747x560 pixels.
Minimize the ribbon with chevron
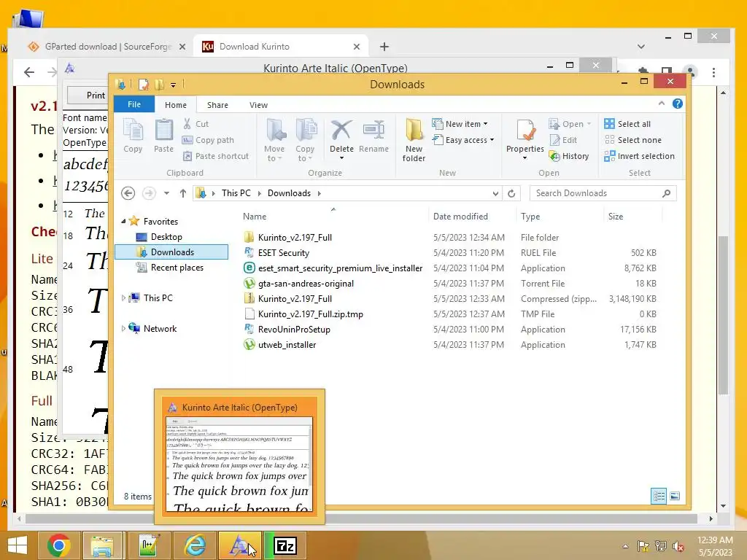point(661,104)
